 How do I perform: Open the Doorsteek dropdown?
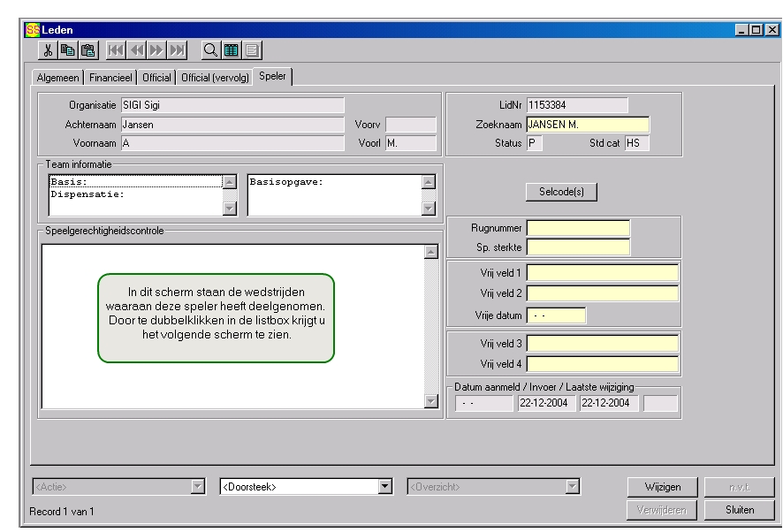[384, 486]
